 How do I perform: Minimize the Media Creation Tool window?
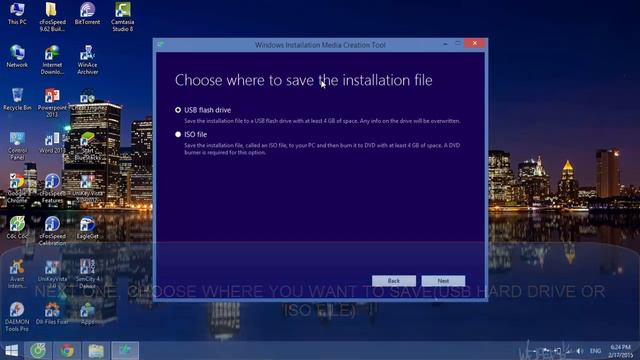point(445,44)
